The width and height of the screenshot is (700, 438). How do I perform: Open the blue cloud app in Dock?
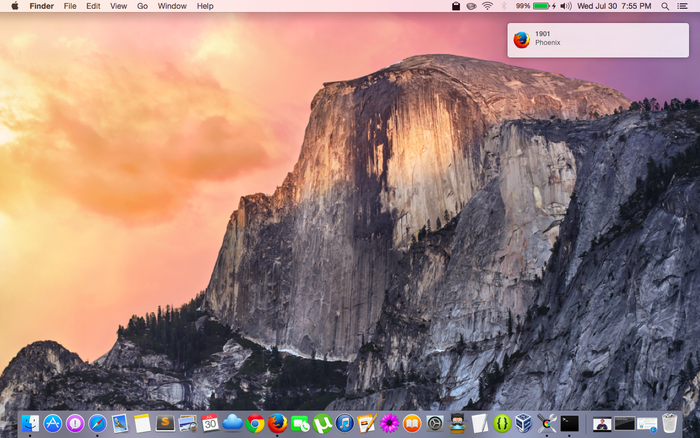233,422
